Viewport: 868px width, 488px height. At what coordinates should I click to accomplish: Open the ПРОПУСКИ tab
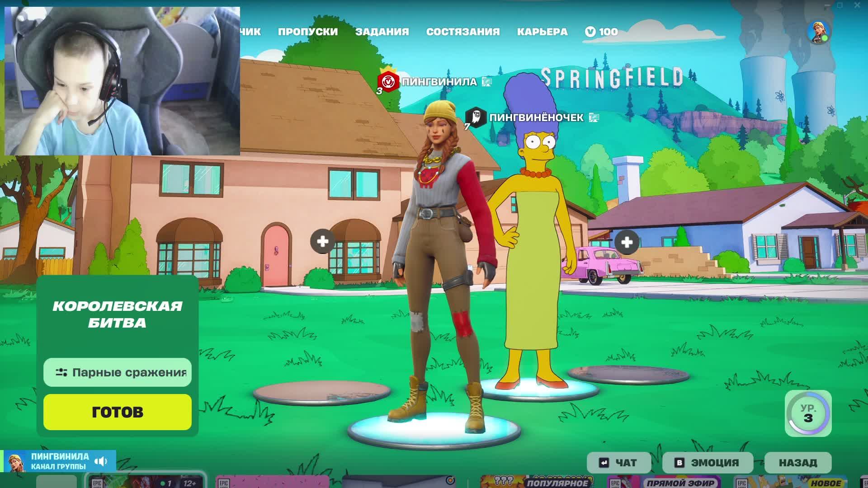pos(308,32)
